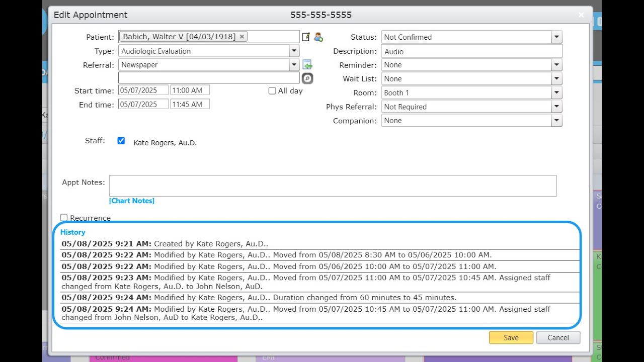This screenshot has width=644, height=362.
Task: Click the Start time date field
Action: coord(143,90)
